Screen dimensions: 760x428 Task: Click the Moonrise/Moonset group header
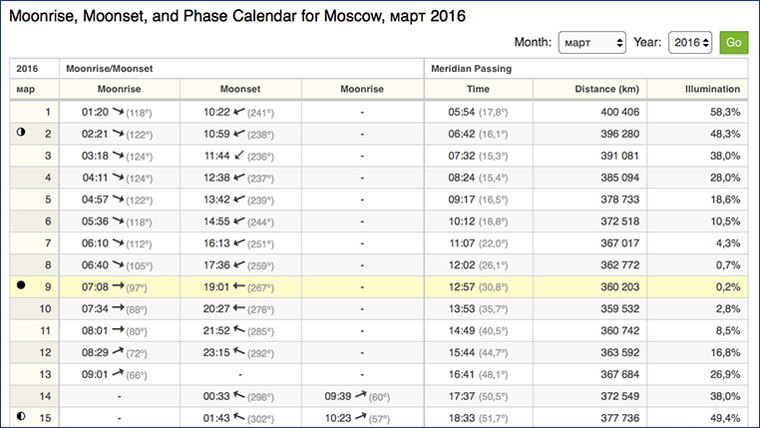(108, 68)
